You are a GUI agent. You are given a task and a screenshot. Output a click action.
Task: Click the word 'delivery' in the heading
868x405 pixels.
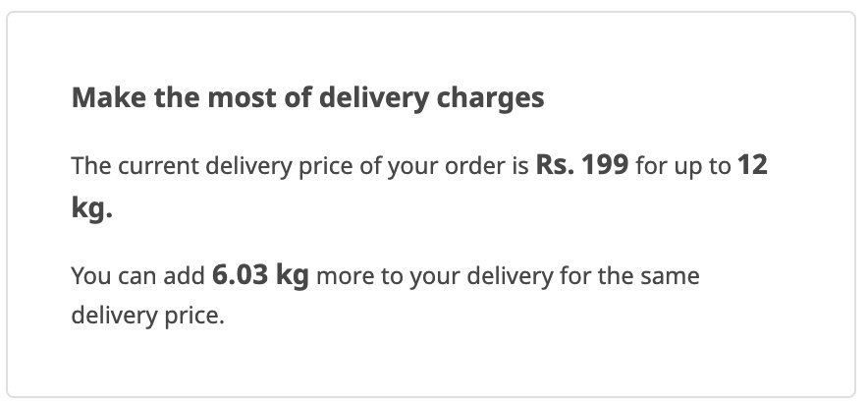(x=374, y=99)
